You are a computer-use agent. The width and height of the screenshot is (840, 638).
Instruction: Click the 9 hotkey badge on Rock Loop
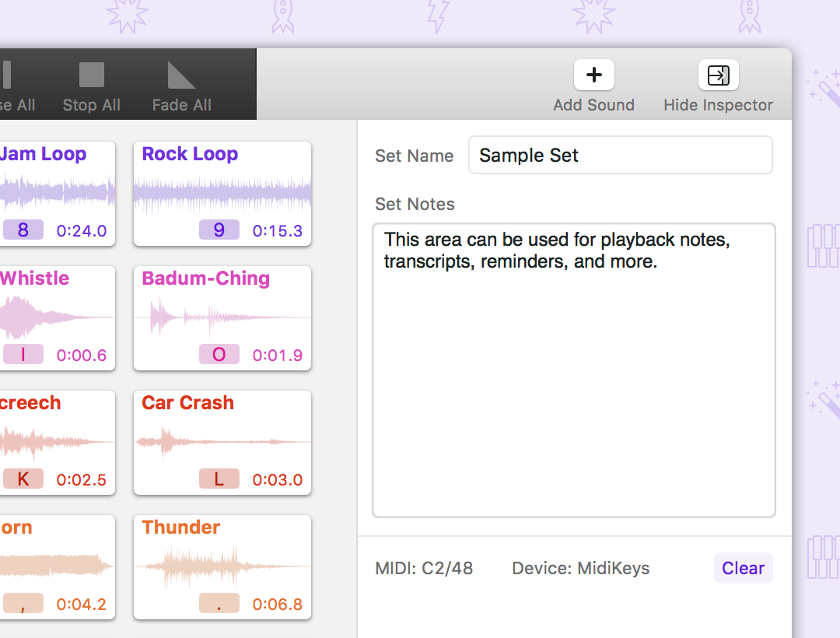point(219,230)
